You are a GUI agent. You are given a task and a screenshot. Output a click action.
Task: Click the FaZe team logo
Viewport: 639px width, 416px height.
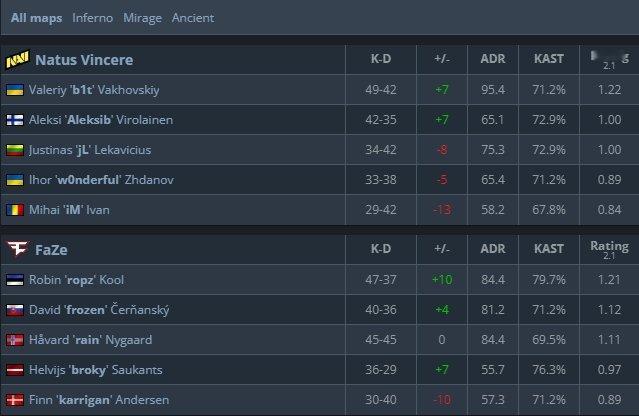point(18,249)
